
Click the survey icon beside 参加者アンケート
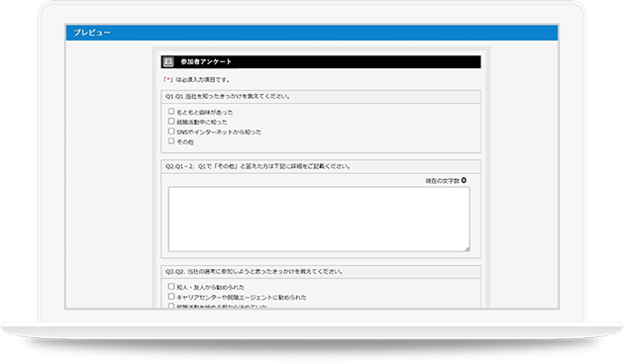(x=168, y=61)
